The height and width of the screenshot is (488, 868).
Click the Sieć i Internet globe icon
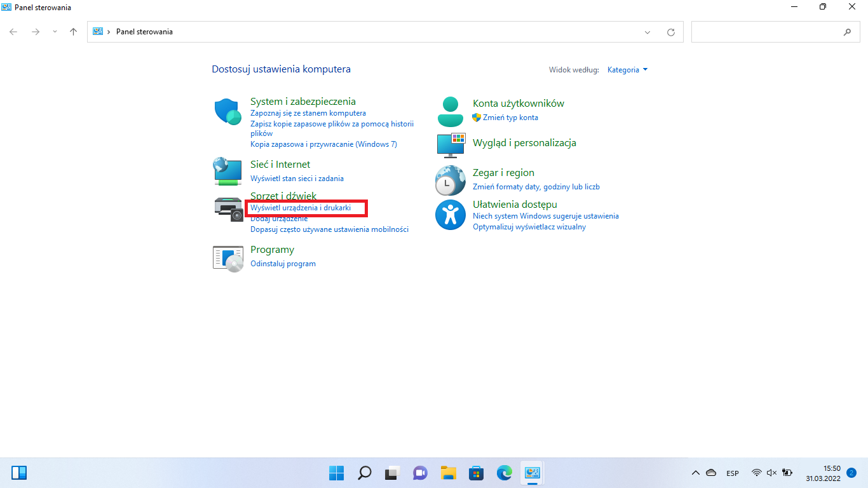[x=227, y=172]
